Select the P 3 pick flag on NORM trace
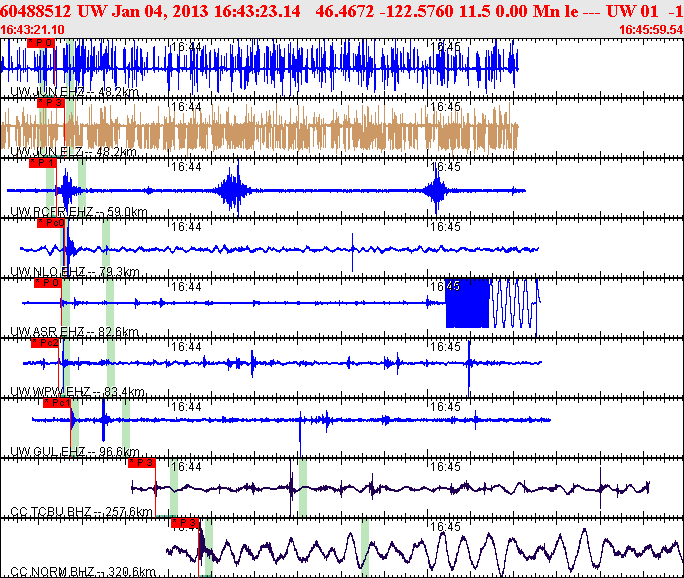The height and width of the screenshot is (578, 684). click(186, 522)
